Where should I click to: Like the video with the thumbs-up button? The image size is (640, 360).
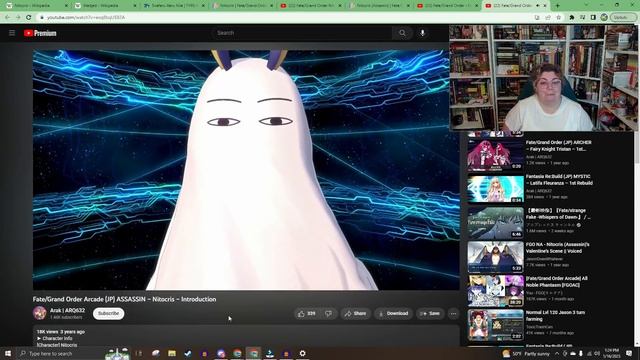(307, 313)
